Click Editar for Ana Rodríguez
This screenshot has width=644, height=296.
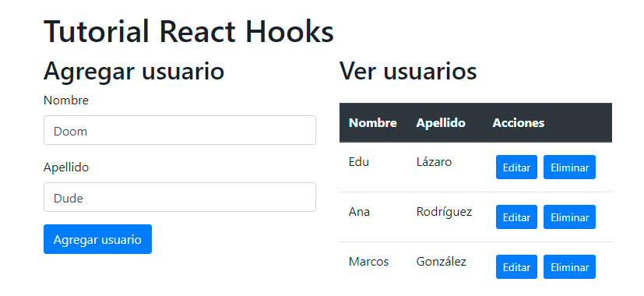tap(516, 217)
